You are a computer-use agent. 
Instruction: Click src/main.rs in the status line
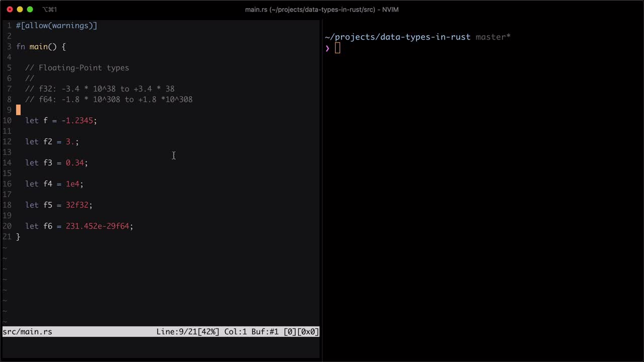[27, 332]
